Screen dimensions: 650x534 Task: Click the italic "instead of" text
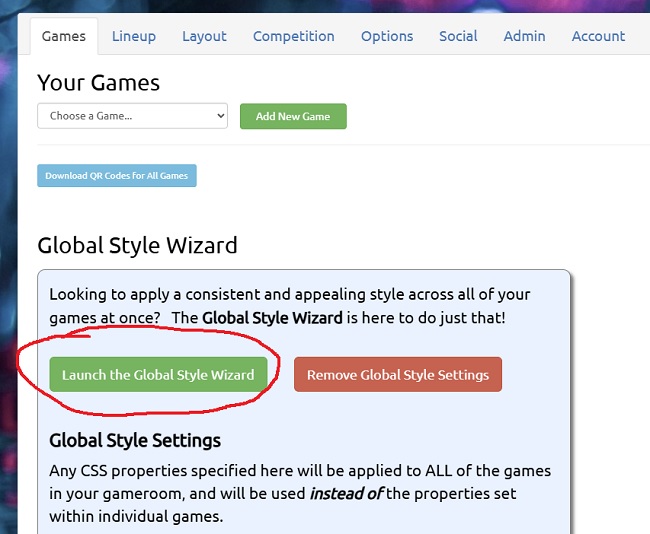click(x=346, y=494)
